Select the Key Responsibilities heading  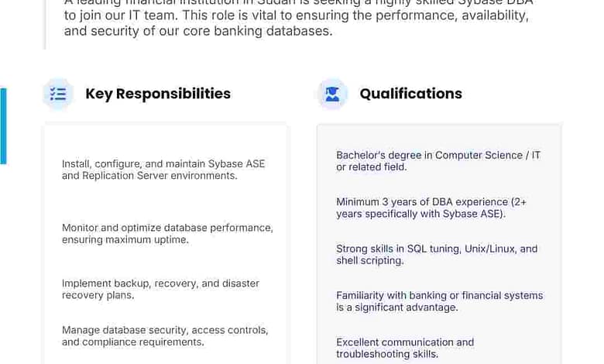point(158,94)
